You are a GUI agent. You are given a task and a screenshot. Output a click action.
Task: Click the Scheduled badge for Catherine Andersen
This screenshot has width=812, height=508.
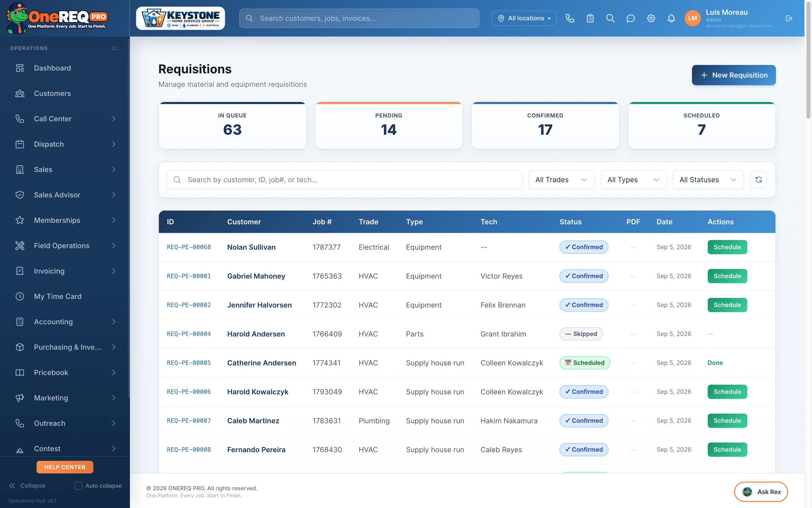[x=585, y=363]
